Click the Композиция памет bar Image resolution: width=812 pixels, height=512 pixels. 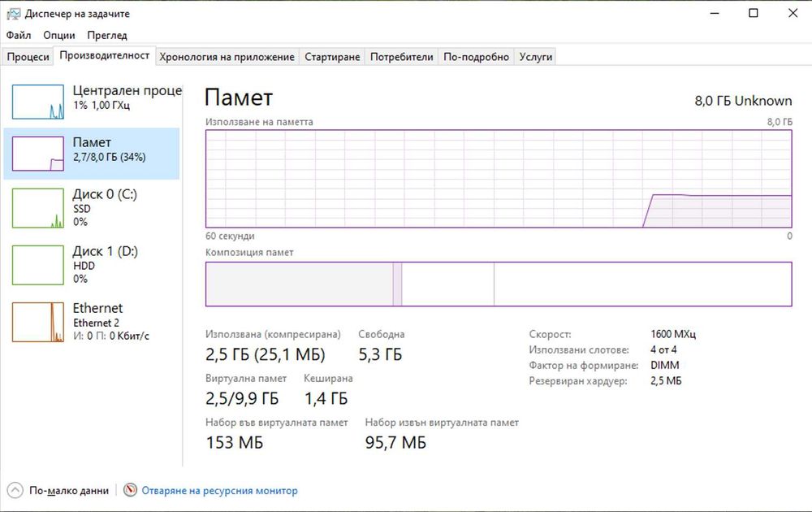tap(499, 284)
